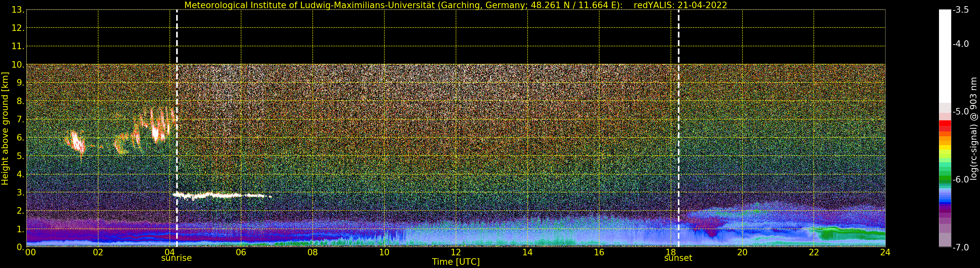Click the white section of the colorbar
980x268 pixels.
pyautogui.click(x=945, y=56)
